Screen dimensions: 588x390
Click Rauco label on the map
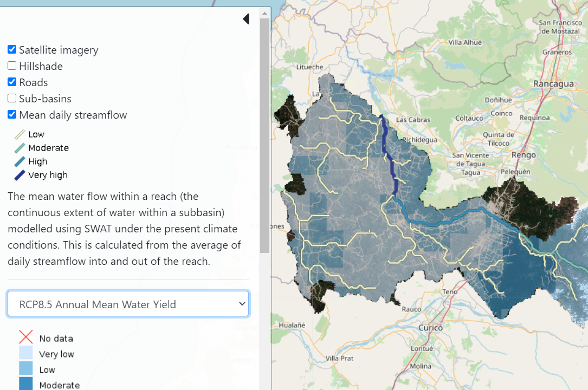[x=411, y=309]
